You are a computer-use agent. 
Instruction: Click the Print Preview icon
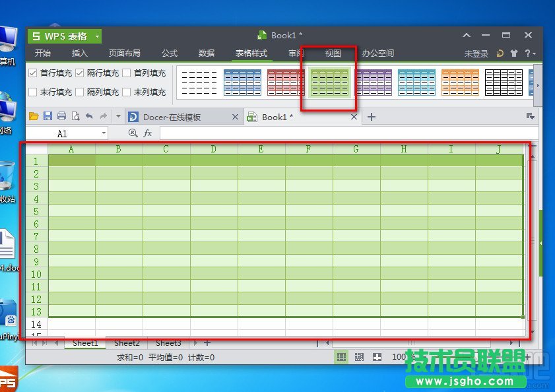point(76,116)
